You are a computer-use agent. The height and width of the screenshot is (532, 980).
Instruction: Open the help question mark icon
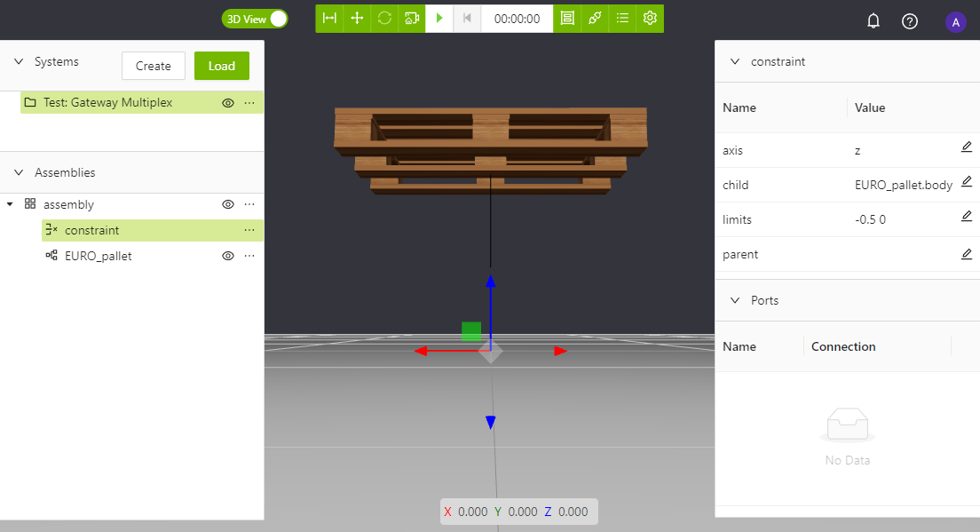click(x=910, y=21)
